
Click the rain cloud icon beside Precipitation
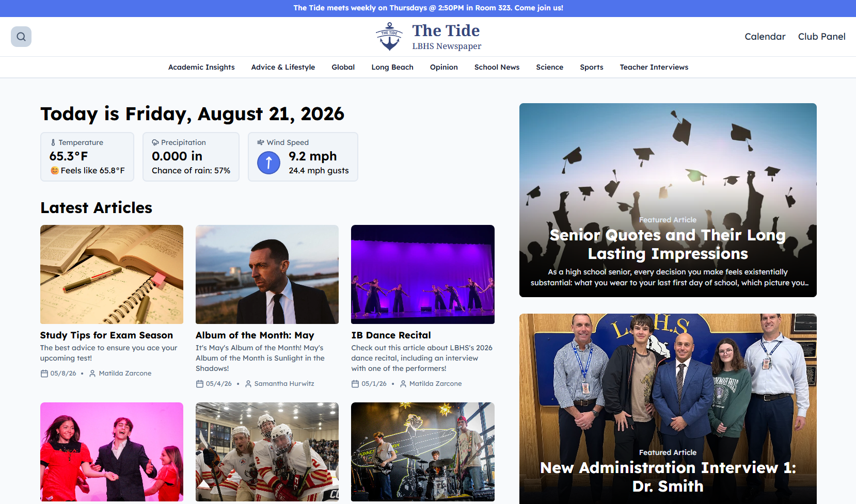155,142
